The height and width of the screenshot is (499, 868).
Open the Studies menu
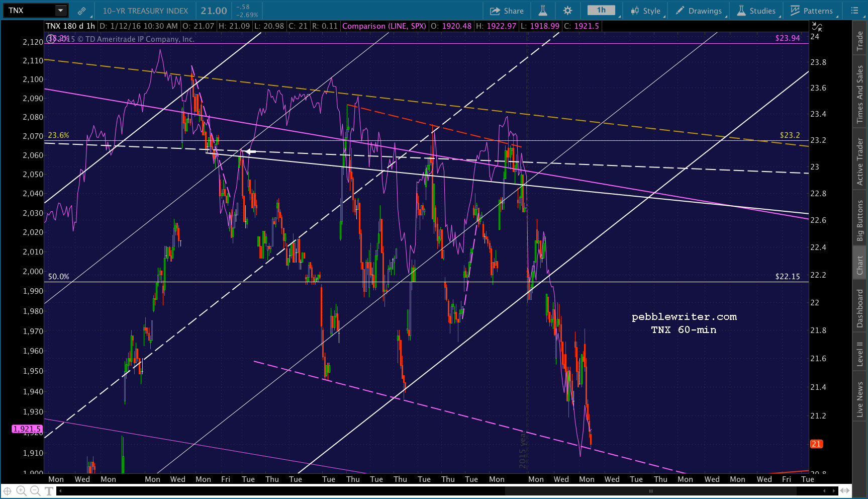(x=756, y=11)
